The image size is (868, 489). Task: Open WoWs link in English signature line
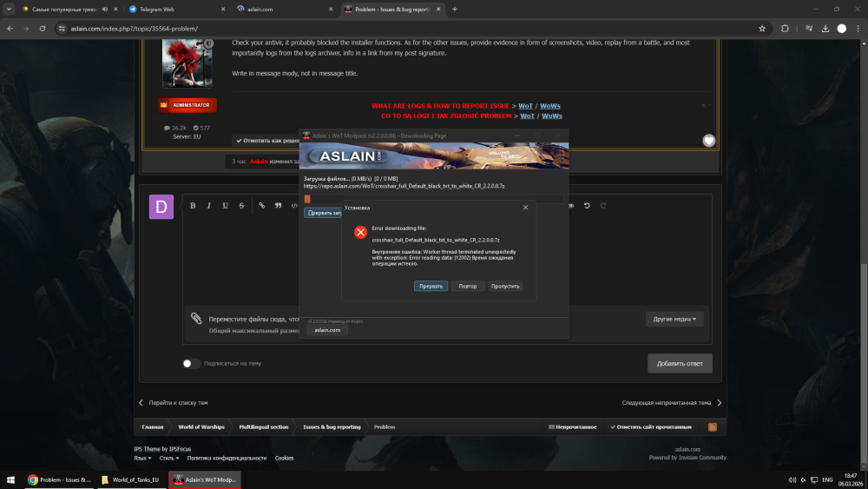coord(549,106)
